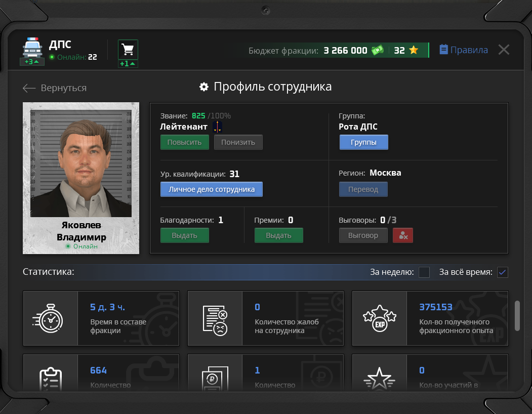Viewport: 532px width, 414px height.
Task: Click the Понизить demote button
Action: (238, 142)
